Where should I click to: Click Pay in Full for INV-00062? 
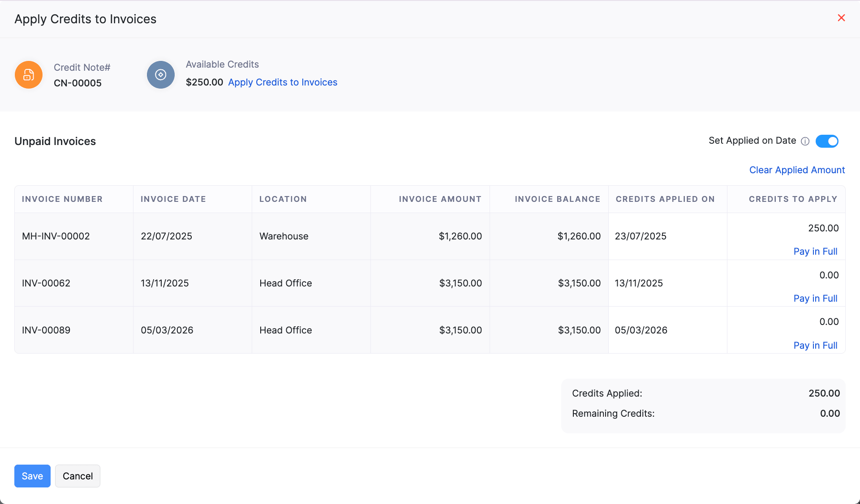click(x=815, y=299)
